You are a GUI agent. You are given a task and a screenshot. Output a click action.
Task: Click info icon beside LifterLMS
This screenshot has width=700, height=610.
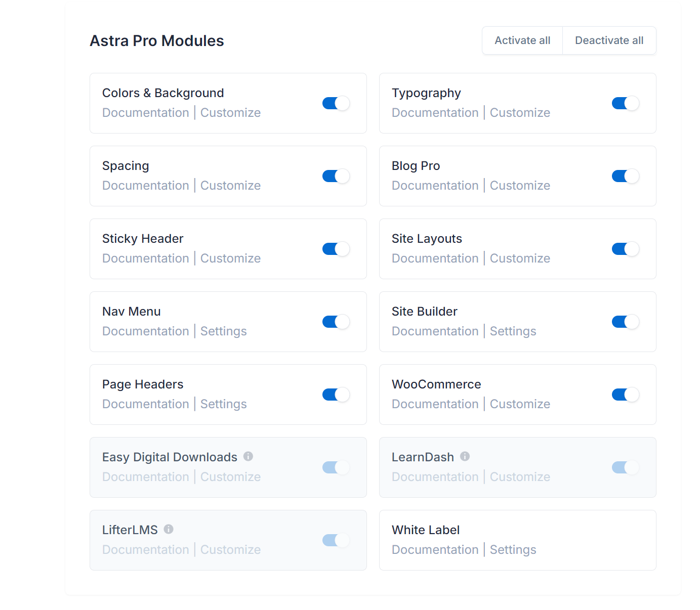click(x=169, y=529)
